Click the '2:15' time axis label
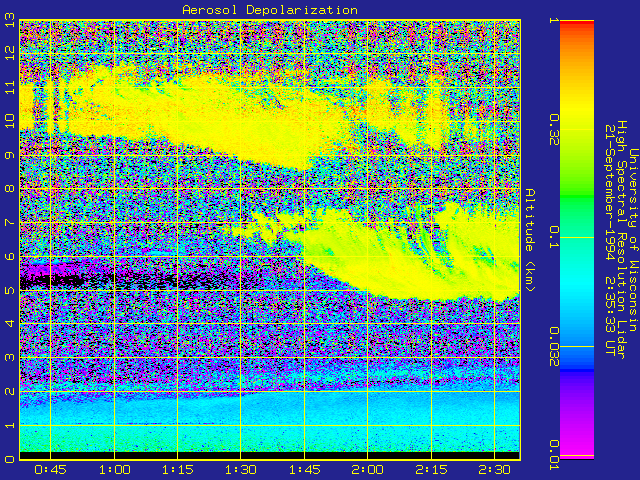The image size is (640, 480). pos(431,470)
